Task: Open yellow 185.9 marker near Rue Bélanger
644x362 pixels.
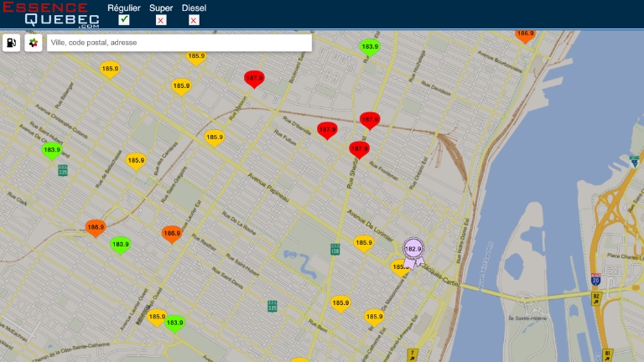Action: [110, 70]
